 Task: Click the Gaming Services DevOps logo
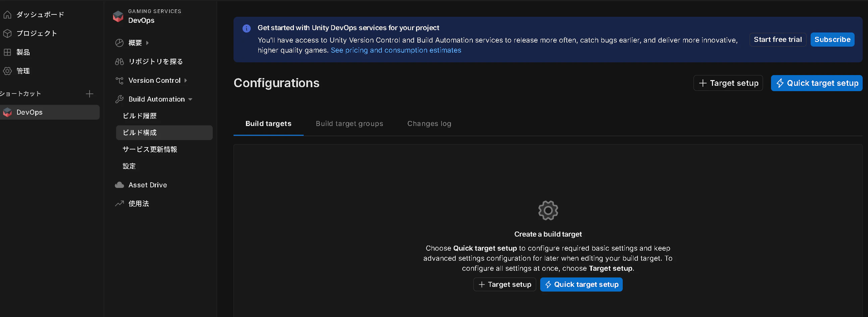click(118, 16)
